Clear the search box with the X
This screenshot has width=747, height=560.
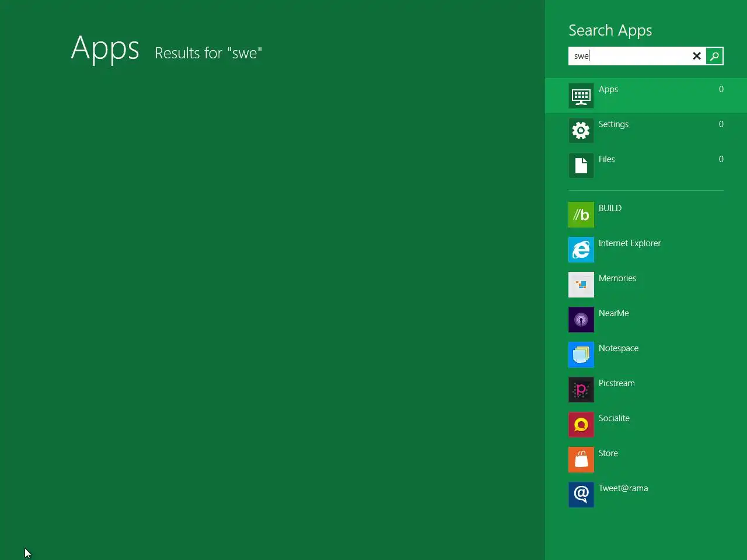[x=696, y=56]
